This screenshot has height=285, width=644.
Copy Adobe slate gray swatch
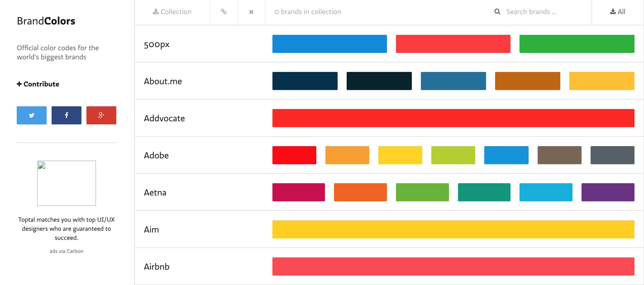(x=613, y=155)
